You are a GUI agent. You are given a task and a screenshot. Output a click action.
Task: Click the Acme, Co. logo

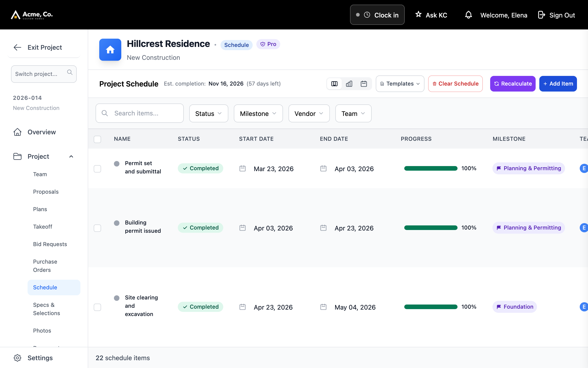(32, 15)
